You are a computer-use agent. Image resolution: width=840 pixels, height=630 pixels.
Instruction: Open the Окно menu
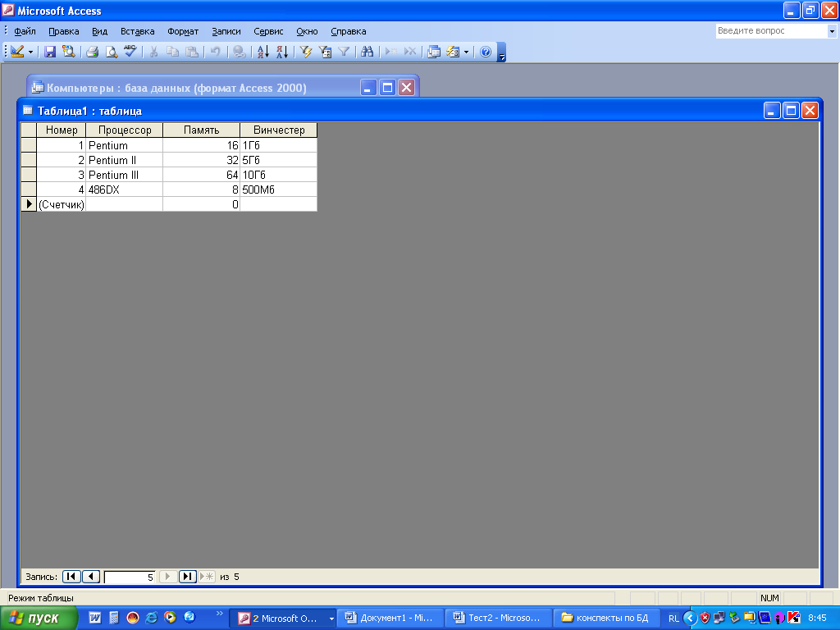point(307,31)
